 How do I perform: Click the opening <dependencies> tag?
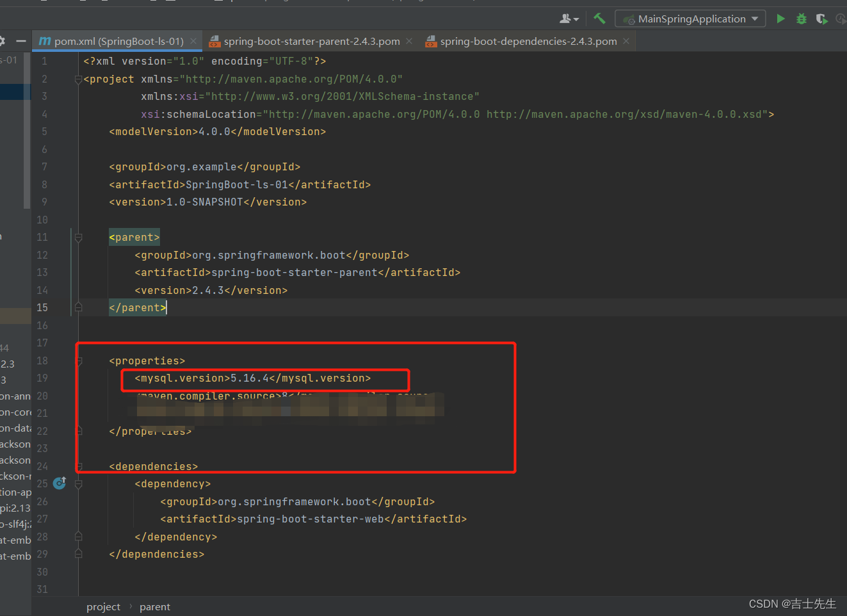pyautogui.click(x=153, y=467)
